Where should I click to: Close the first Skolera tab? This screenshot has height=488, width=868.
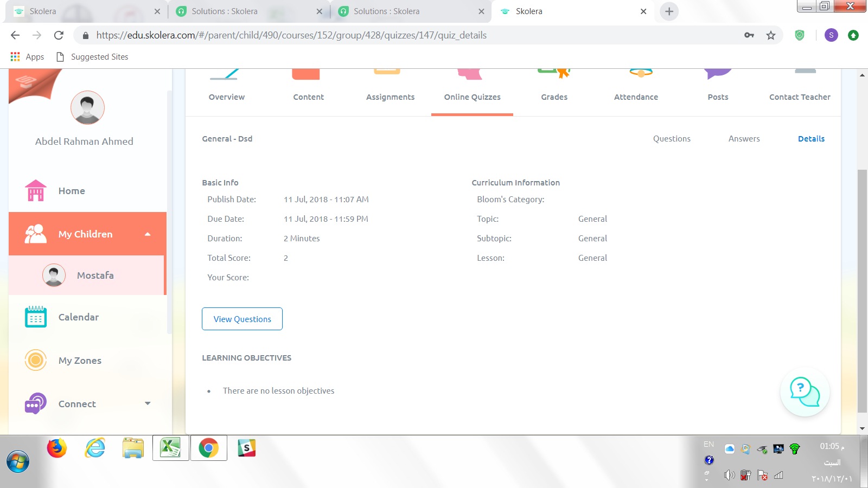pyautogui.click(x=157, y=11)
